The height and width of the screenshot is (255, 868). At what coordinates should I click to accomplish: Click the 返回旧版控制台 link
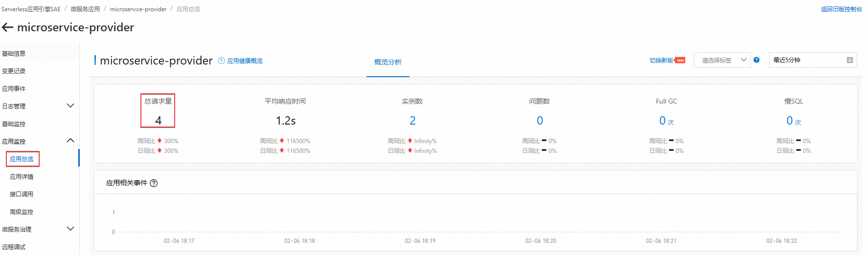point(842,9)
